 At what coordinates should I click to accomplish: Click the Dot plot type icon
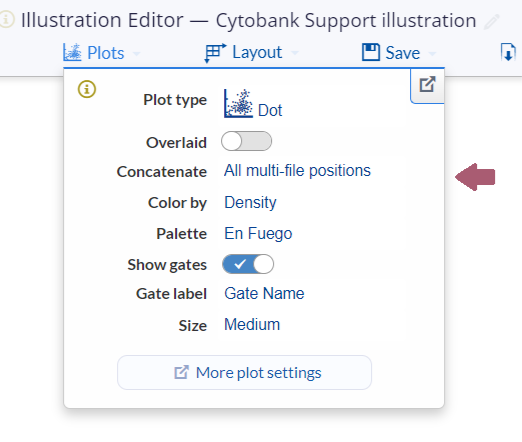(238, 103)
